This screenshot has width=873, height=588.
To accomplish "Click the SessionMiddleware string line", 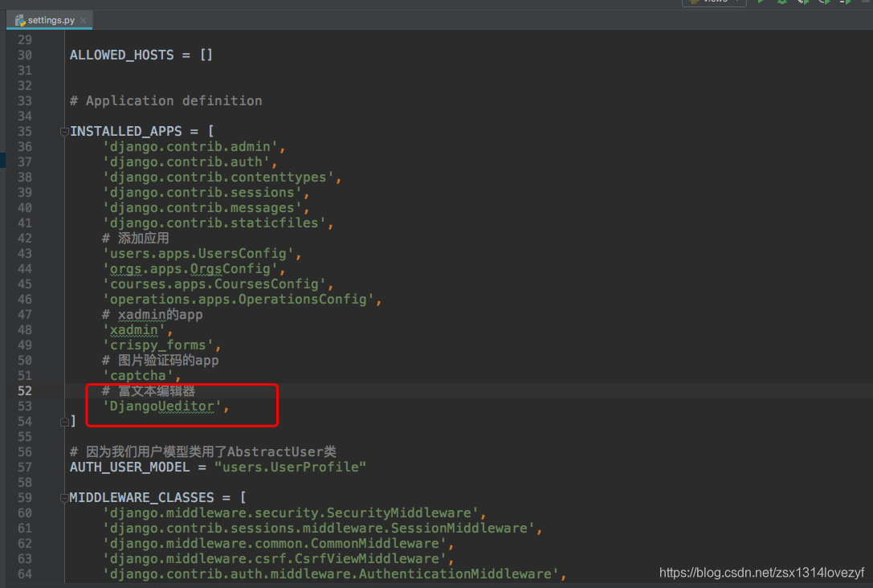I will click(319, 529).
